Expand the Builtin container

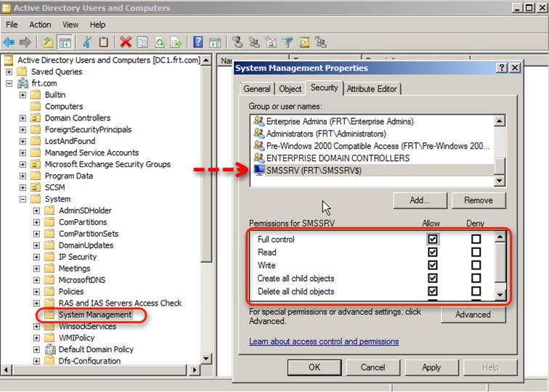23,95
